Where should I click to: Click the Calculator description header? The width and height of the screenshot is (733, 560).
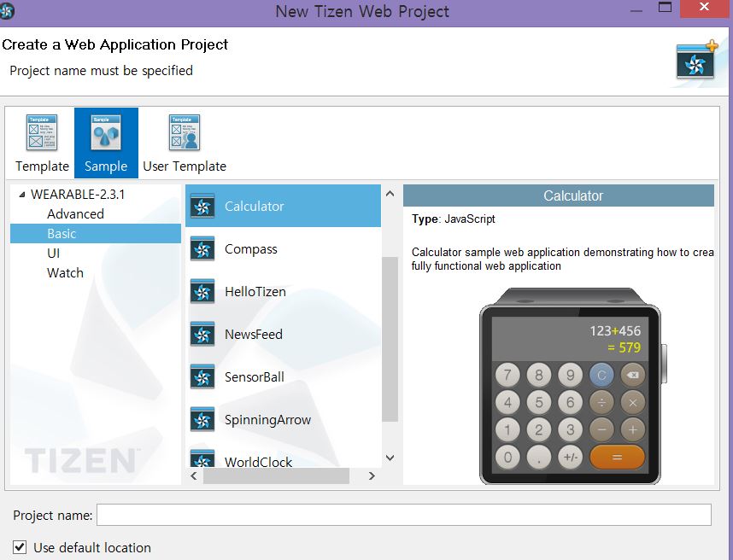558,195
